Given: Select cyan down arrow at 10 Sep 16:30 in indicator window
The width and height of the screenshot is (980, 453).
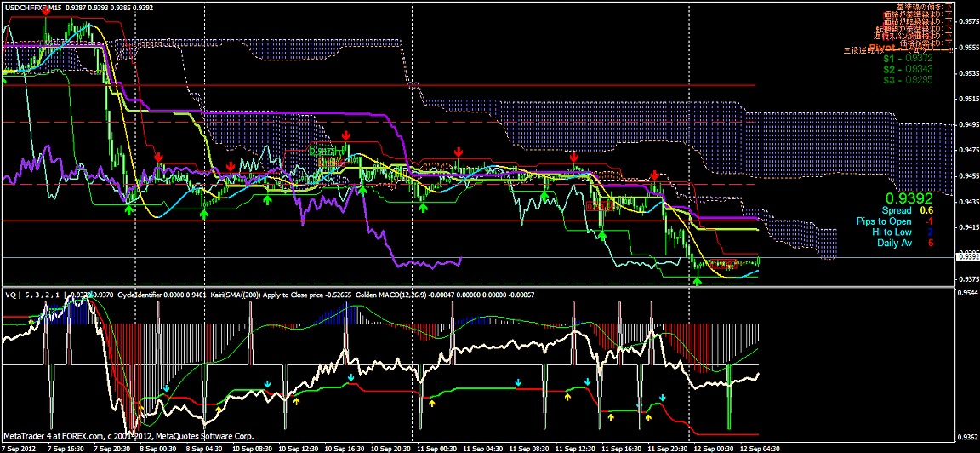Looking at the screenshot, I should [350, 378].
